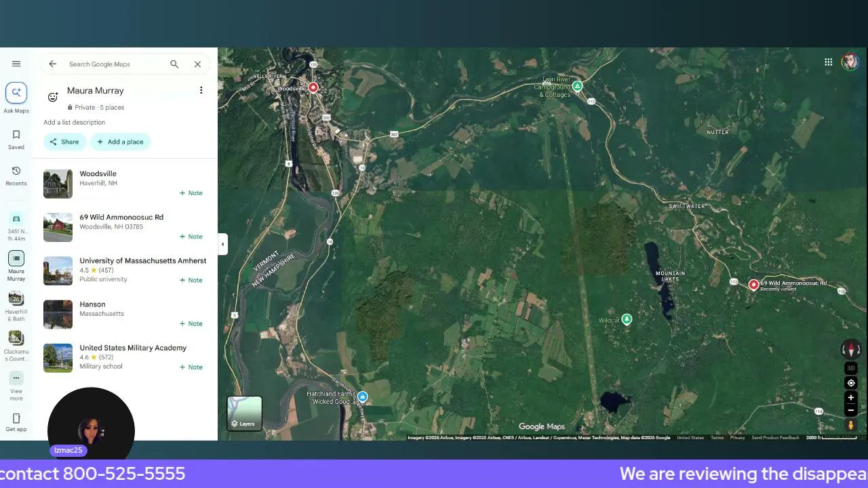Add a note to Woodsville
The height and width of the screenshot is (488, 868).
(191, 193)
